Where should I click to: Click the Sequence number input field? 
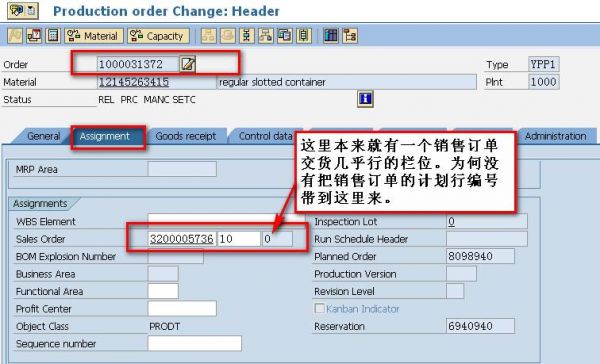click(195, 343)
